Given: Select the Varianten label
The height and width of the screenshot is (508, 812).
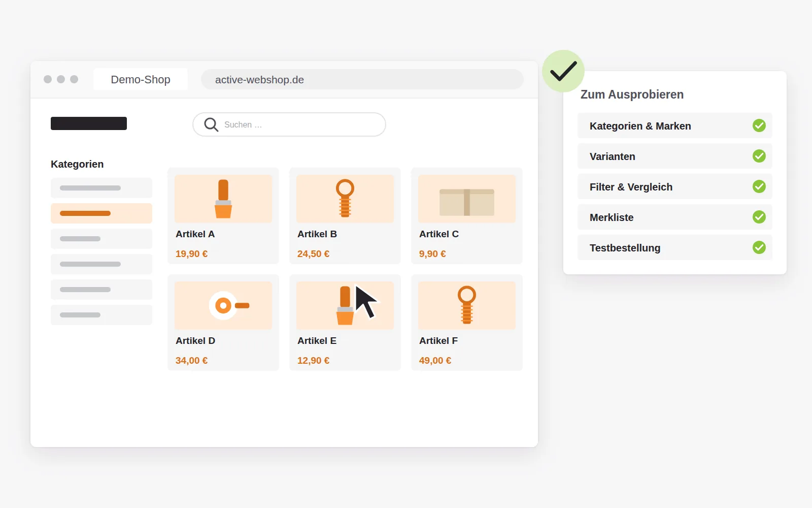Looking at the screenshot, I should point(613,156).
